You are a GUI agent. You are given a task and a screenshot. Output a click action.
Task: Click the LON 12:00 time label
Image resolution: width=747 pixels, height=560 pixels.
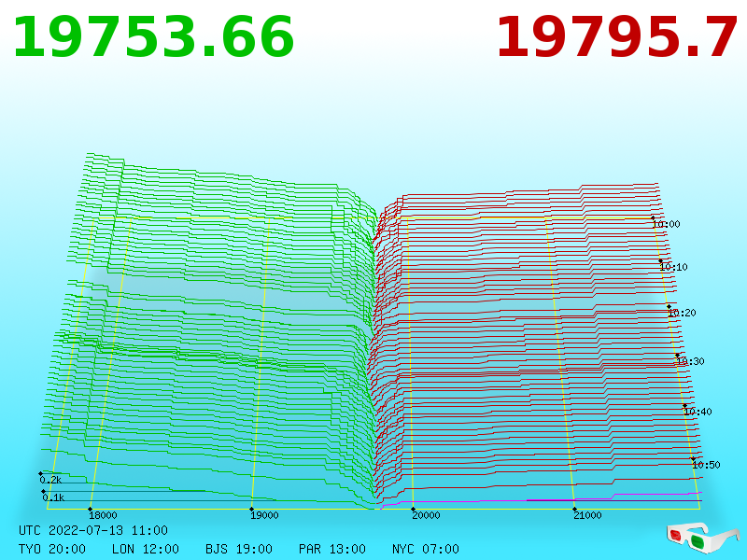[x=146, y=549]
